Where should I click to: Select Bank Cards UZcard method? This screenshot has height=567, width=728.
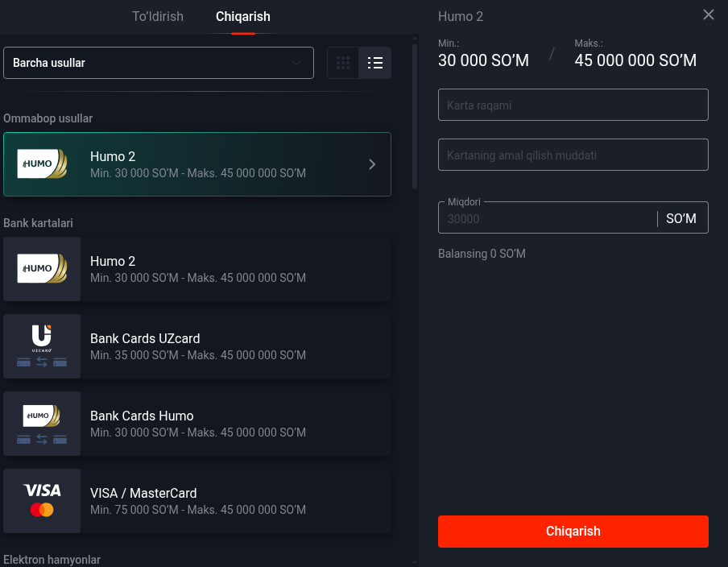[x=196, y=346]
